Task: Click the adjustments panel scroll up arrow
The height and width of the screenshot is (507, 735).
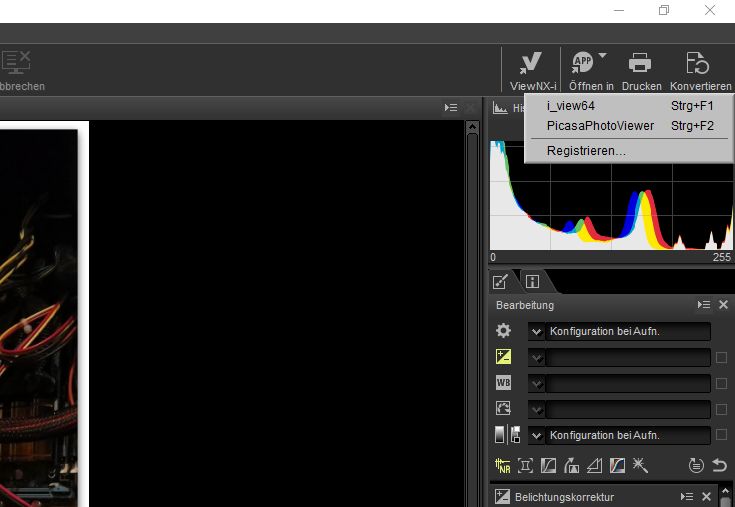Action: [726, 491]
